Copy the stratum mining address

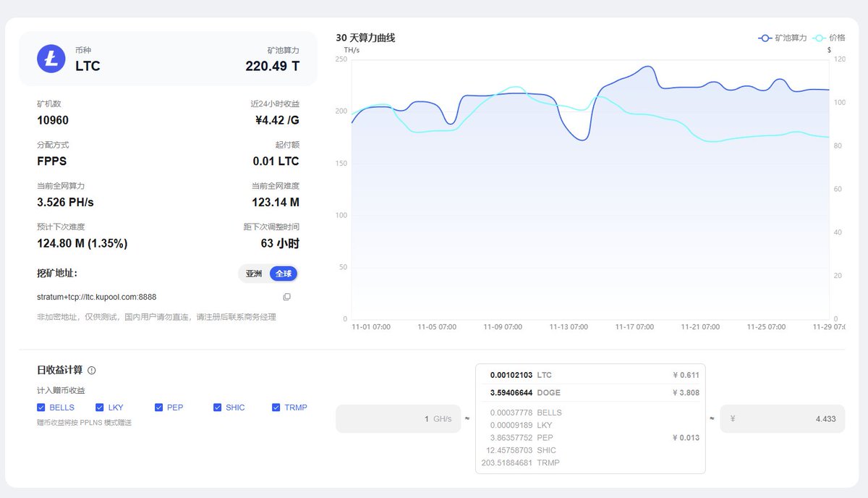coord(287,297)
